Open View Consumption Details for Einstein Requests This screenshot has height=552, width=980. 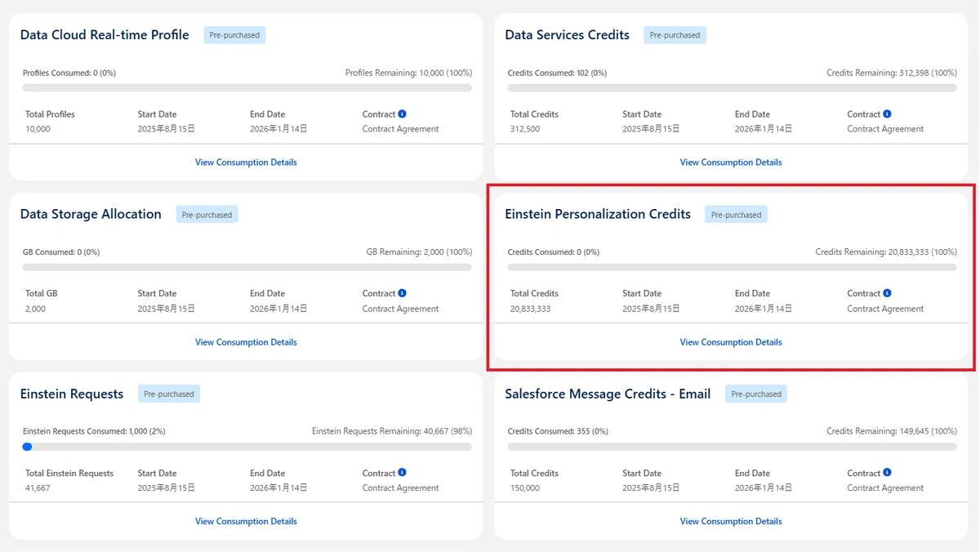click(x=246, y=521)
